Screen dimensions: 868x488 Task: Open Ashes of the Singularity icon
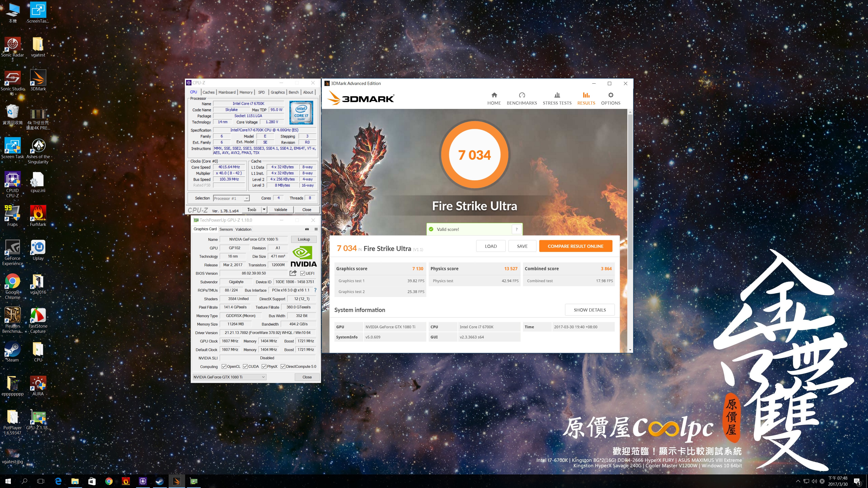coord(38,151)
